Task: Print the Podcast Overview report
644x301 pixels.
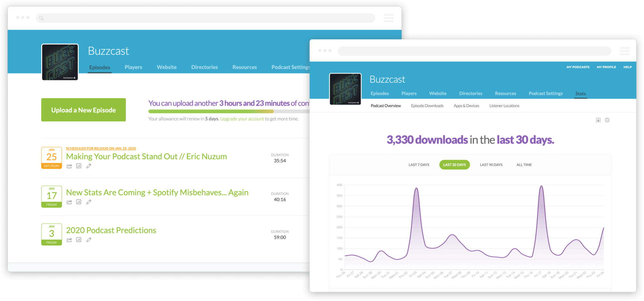Action: click(608, 120)
